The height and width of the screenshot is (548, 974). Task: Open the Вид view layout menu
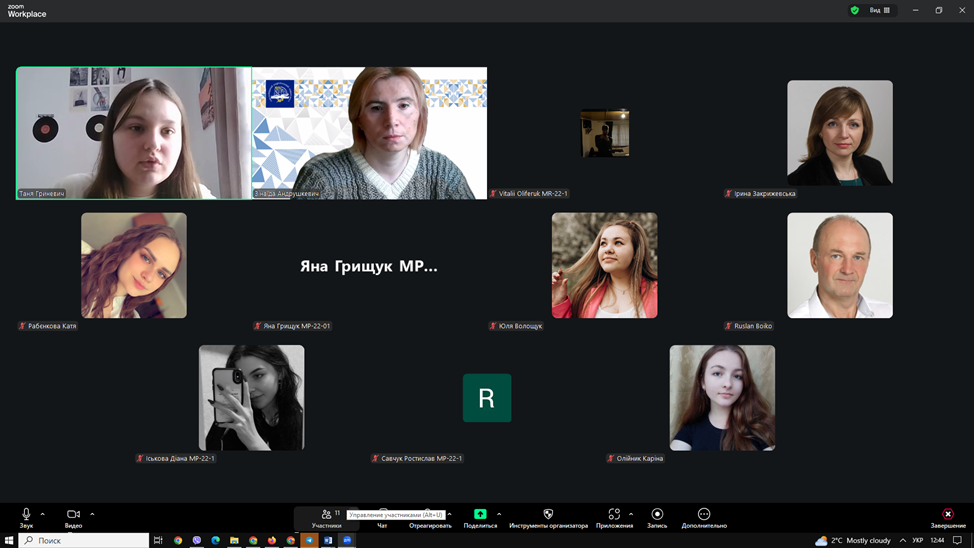[880, 10]
